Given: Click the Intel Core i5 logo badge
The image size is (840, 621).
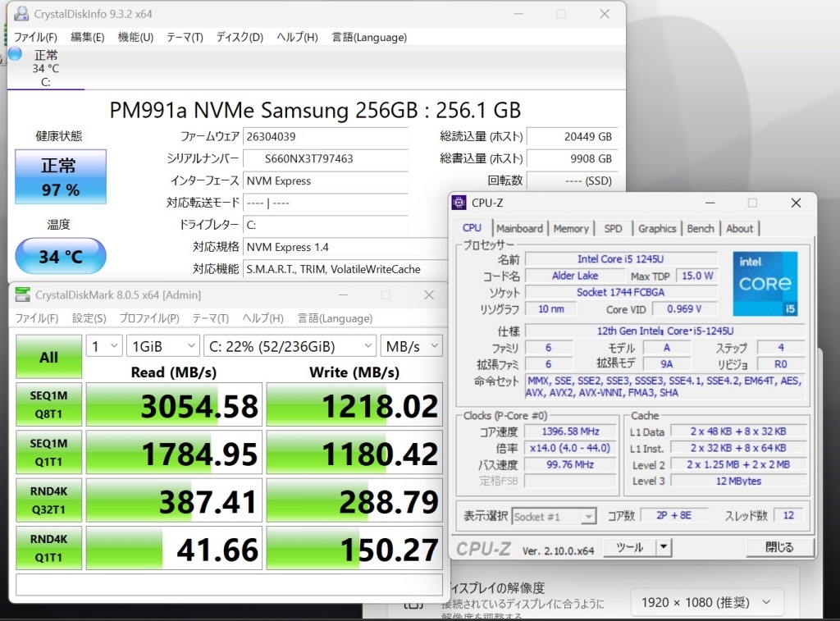Looking at the screenshot, I should 765,284.
